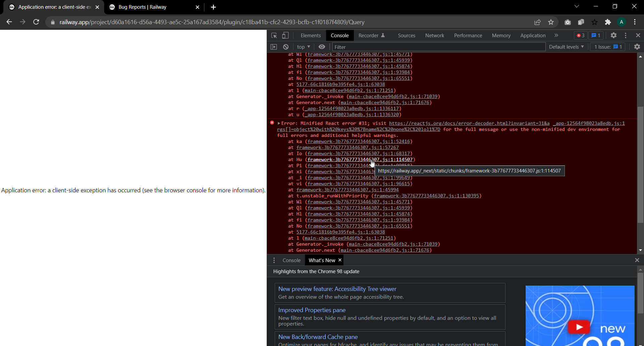Click the red errors count badge
The height and width of the screenshot is (346, 644).
tap(581, 36)
